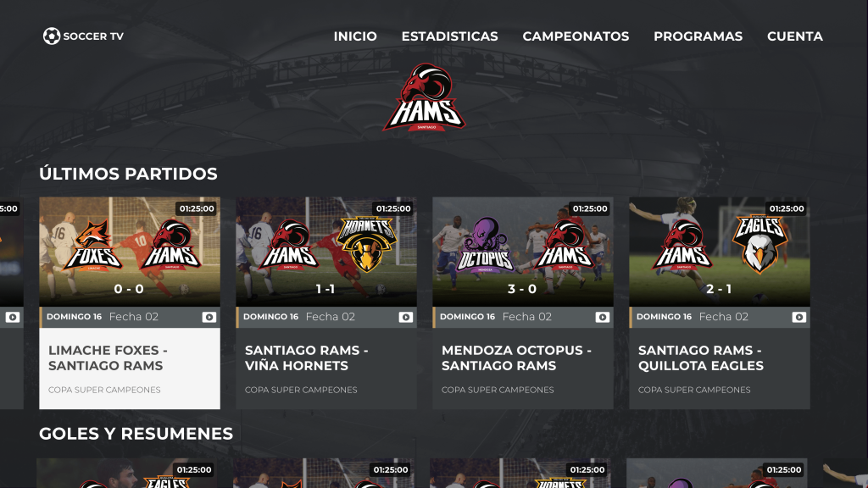Select the PROGRAMAS menu item

coord(698,36)
